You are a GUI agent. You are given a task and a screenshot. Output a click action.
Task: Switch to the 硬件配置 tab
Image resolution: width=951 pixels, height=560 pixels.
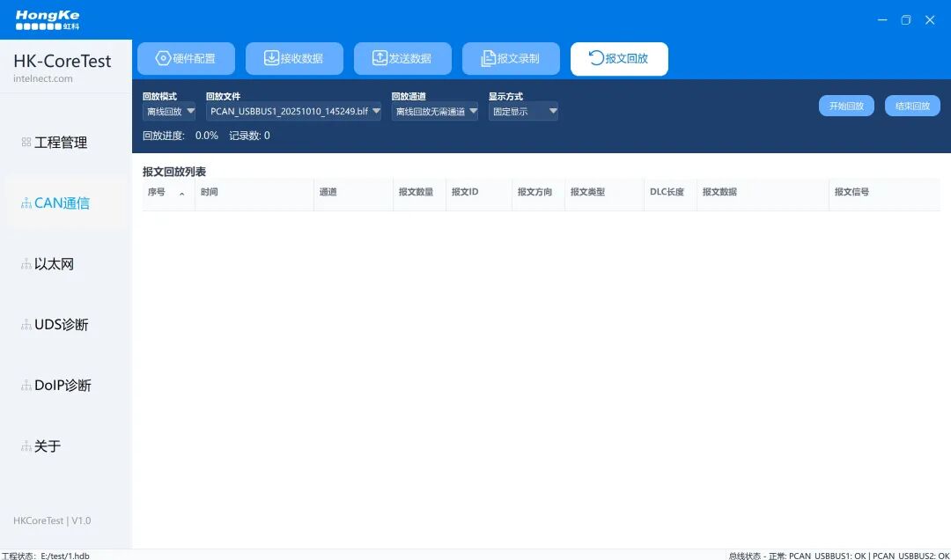(186, 59)
